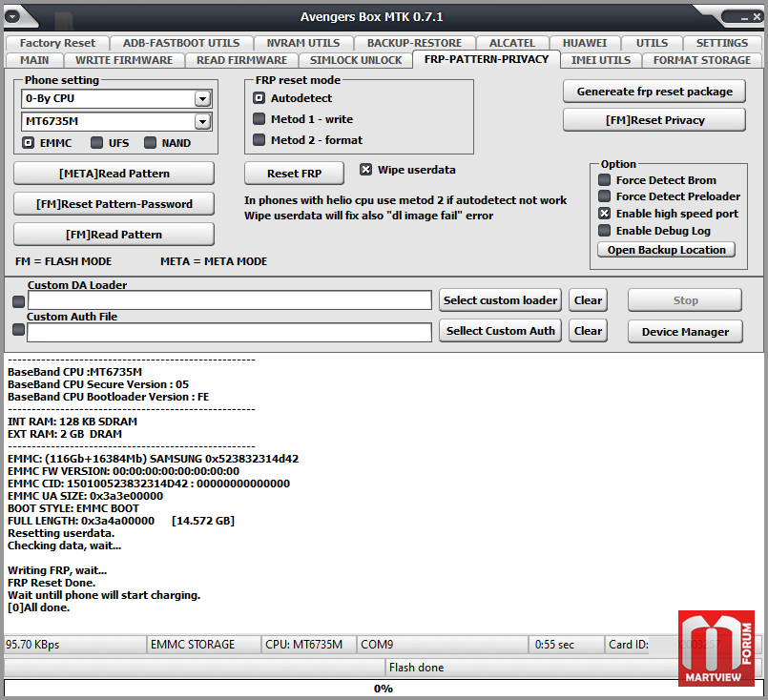Click the 'COM9' status bar entry
This screenshot has height=700, width=768.
point(443,644)
